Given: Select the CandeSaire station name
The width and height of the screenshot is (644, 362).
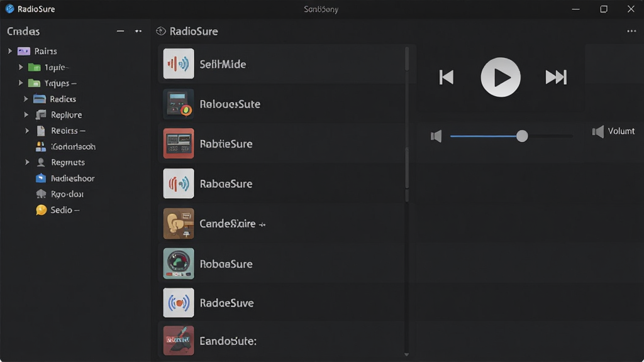Looking at the screenshot, I should [x=228, y=224].
